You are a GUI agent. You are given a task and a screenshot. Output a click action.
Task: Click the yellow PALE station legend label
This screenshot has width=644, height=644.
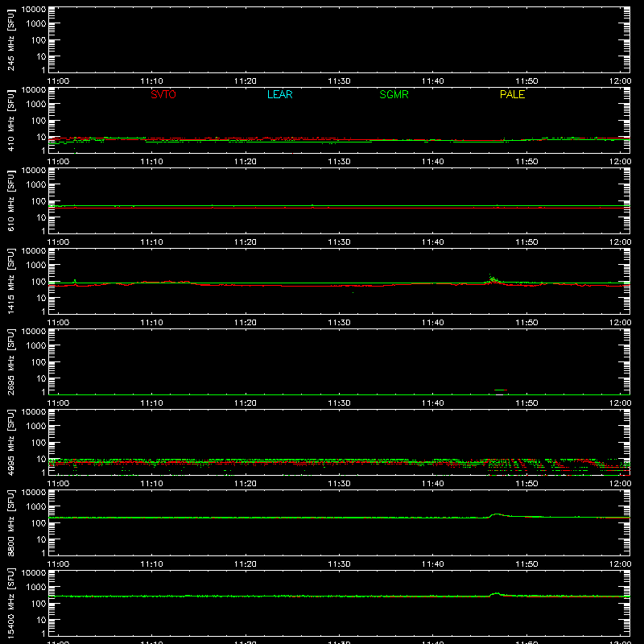coord(512,94)
